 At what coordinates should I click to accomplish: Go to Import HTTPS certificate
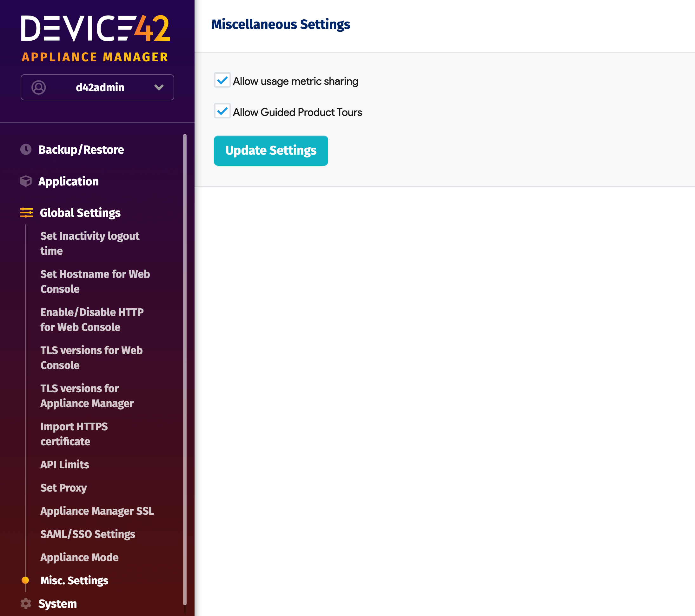[x=74, y=434]
